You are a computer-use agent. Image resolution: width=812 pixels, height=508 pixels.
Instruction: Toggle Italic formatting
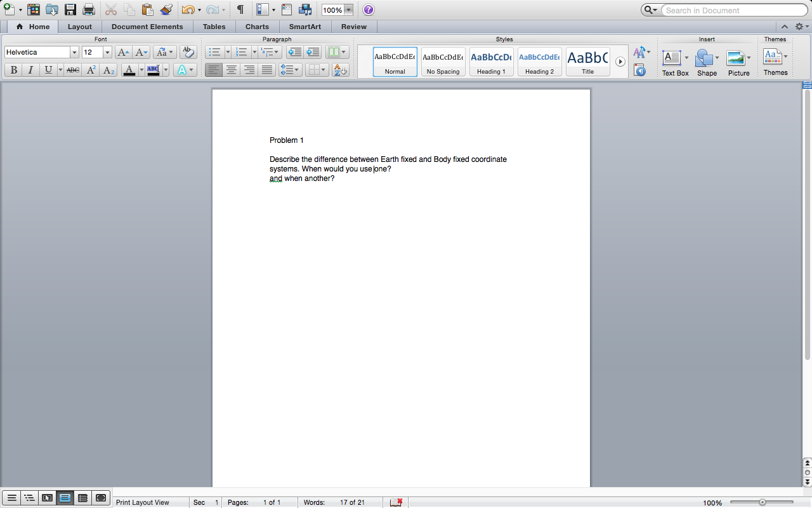[30, 70]
